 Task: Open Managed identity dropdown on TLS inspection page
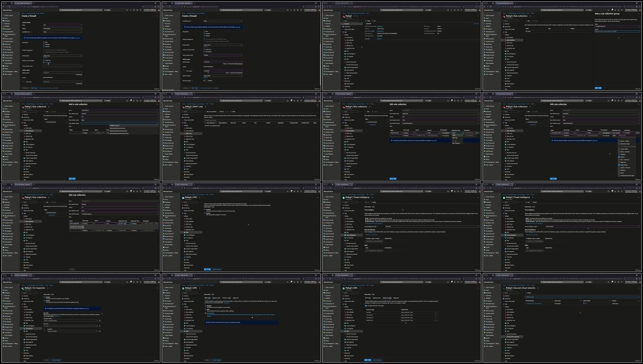71,321
